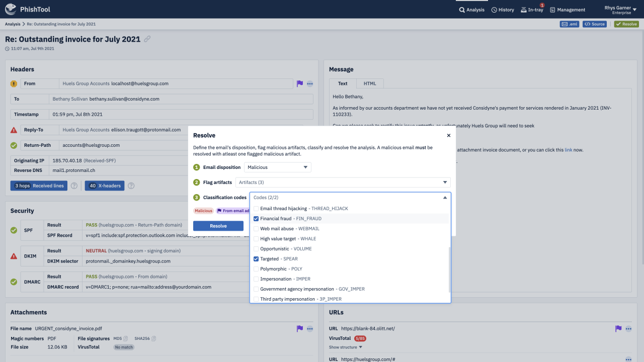Check Impersonation IMPER code
This screenshot has width=644, height=362.
256,279
